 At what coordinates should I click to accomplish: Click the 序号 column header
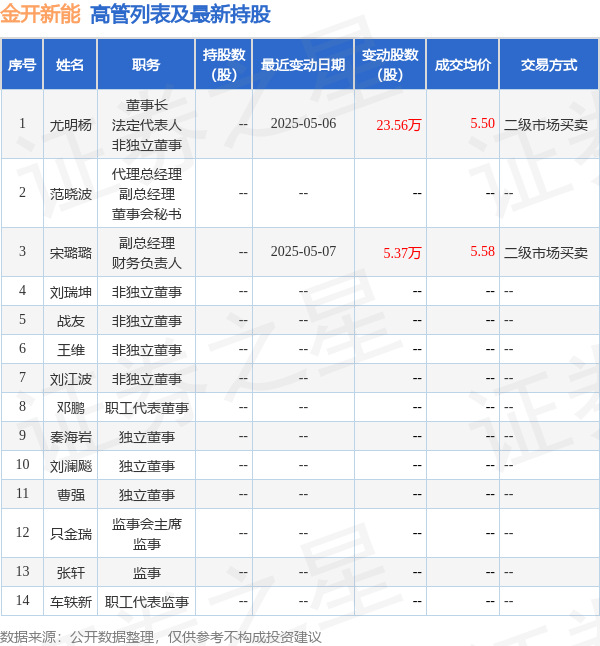click(x=22, y=65)
